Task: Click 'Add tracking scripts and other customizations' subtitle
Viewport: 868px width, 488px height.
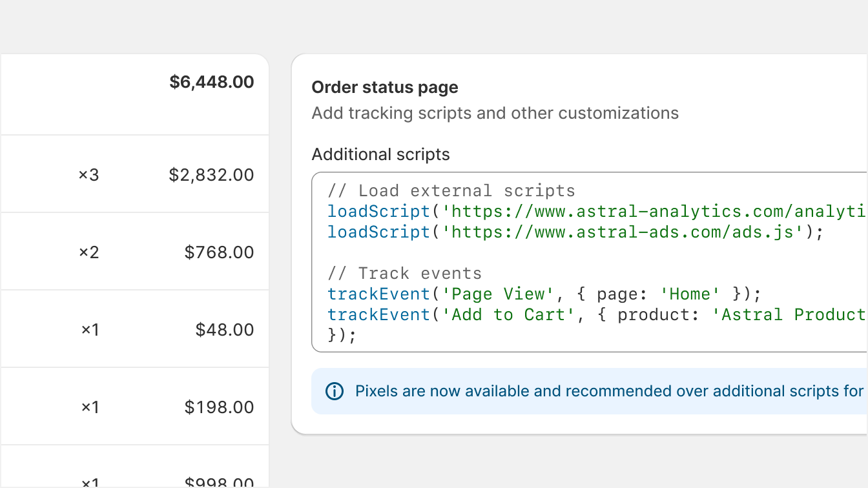Action: point(495,113)
